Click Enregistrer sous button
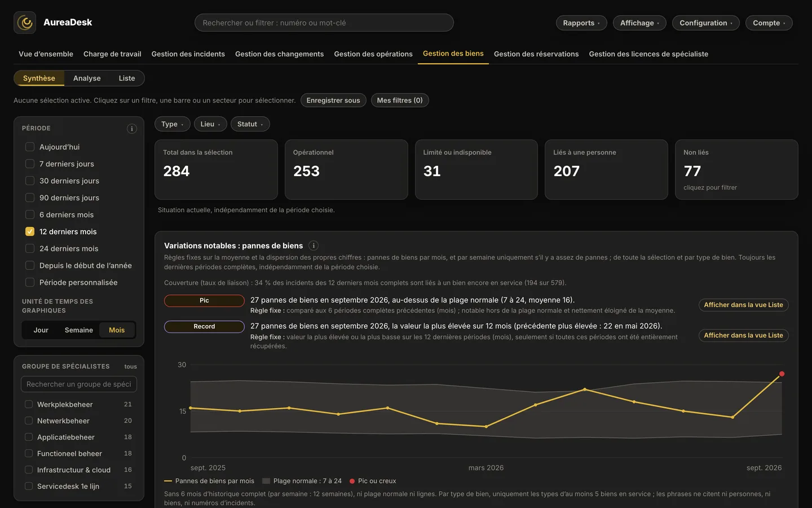812x508 pixels. coord(333,100)
